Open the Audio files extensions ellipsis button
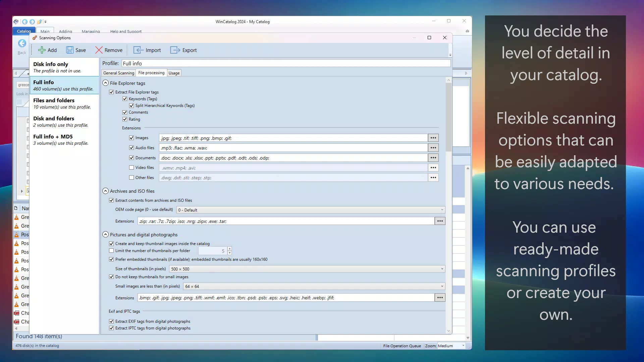The height and width of the screenshot is (362, 644). click(433, 148)
